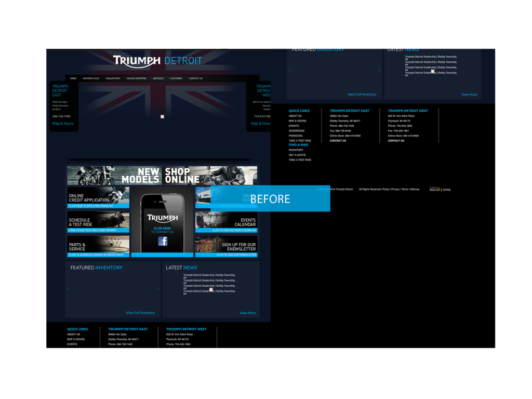The image size is (532, 399).
Task: Open the Policy link in the copyright bar
Action: click(x=386, y=189)
